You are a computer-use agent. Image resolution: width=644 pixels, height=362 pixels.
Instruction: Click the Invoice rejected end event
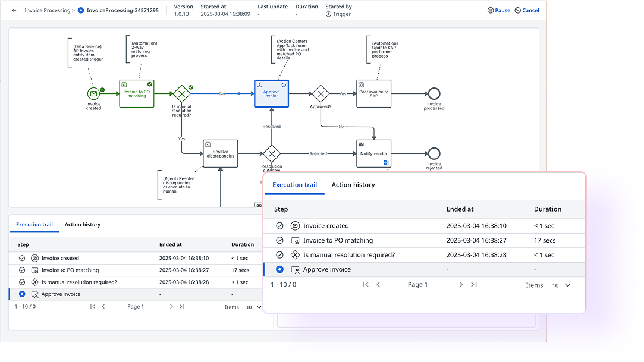pos(434,153)
